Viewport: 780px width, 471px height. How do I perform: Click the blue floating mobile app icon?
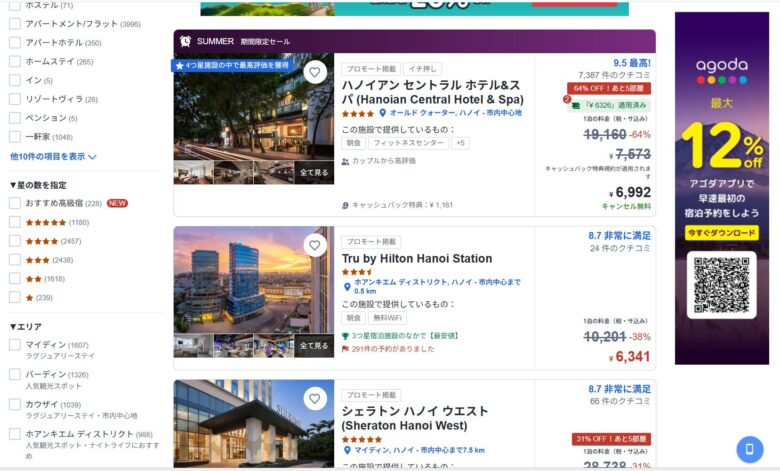(749, 448)
